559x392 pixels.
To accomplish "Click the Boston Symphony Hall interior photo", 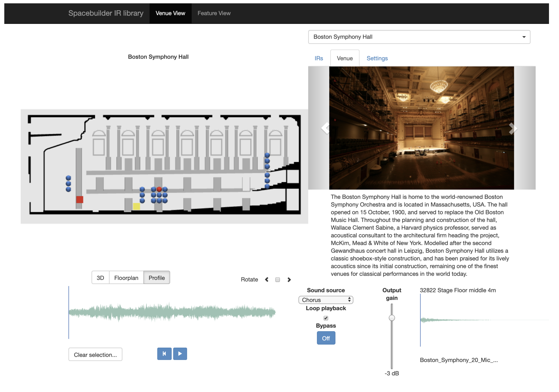I will pos(421,128).
